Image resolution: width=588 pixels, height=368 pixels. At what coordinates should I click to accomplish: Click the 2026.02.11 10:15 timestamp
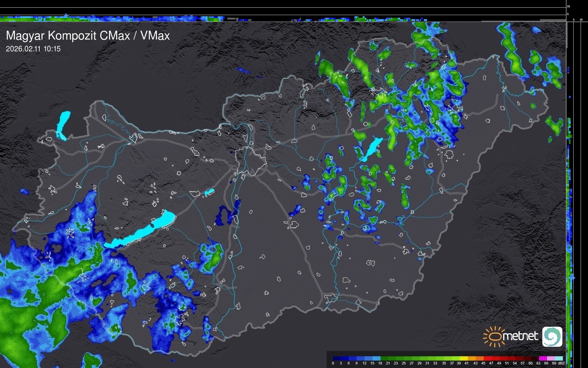point(33,49)
